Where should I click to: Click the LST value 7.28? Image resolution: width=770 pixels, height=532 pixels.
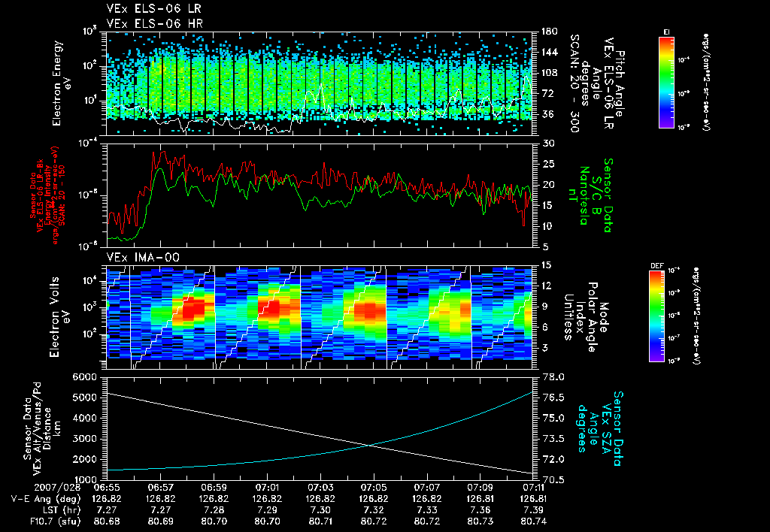pos(214,510)
